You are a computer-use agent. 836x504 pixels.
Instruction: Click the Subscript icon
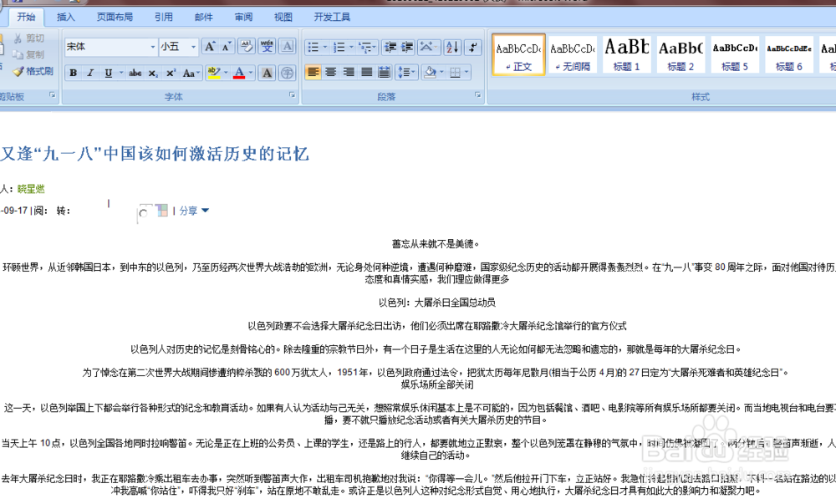coord(153,72)
